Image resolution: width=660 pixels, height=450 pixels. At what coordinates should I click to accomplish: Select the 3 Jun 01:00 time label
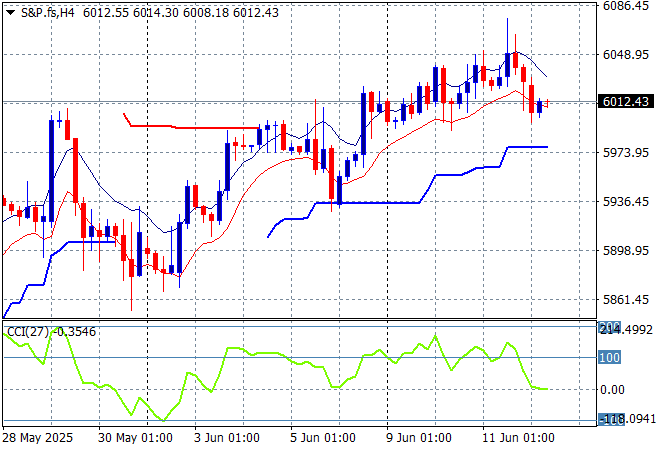coord(226,438)
